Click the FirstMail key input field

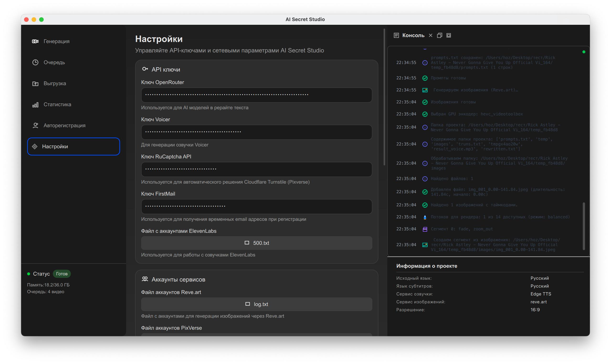point(256,206)
